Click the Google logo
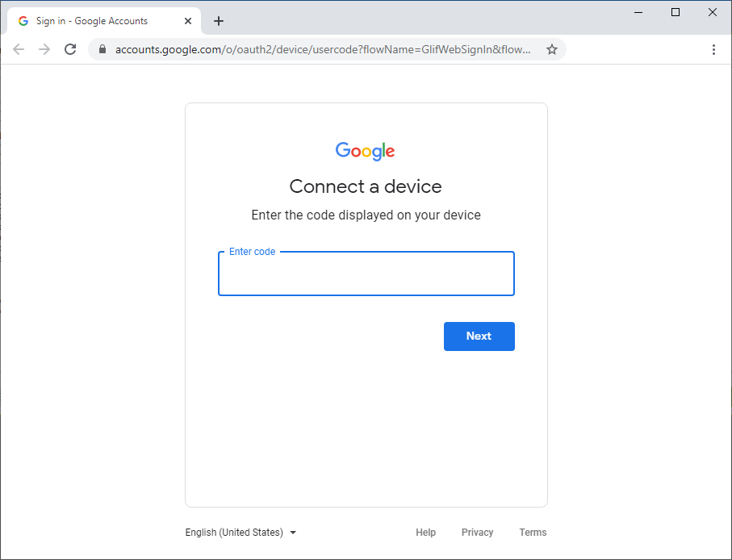The image size is (732, 560). (365, 151)
